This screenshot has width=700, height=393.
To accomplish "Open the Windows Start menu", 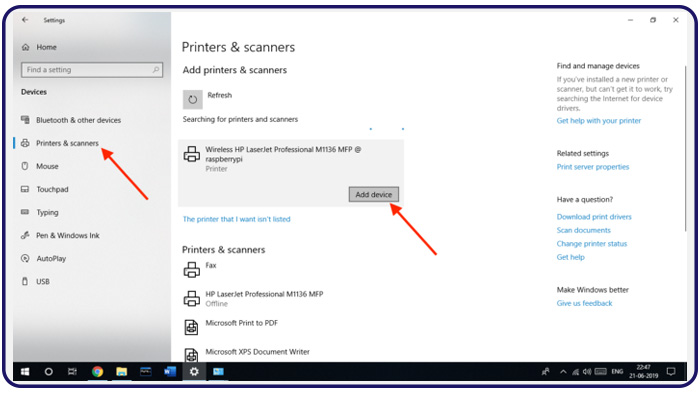I will pyautogui.click(x=25, y=372).
